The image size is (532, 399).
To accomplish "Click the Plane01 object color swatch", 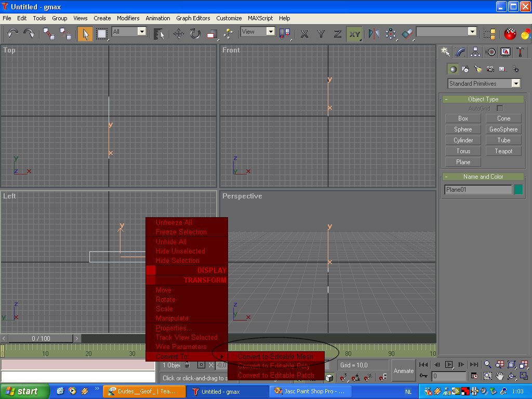I will pyautogui.click(x=518, y=190).
